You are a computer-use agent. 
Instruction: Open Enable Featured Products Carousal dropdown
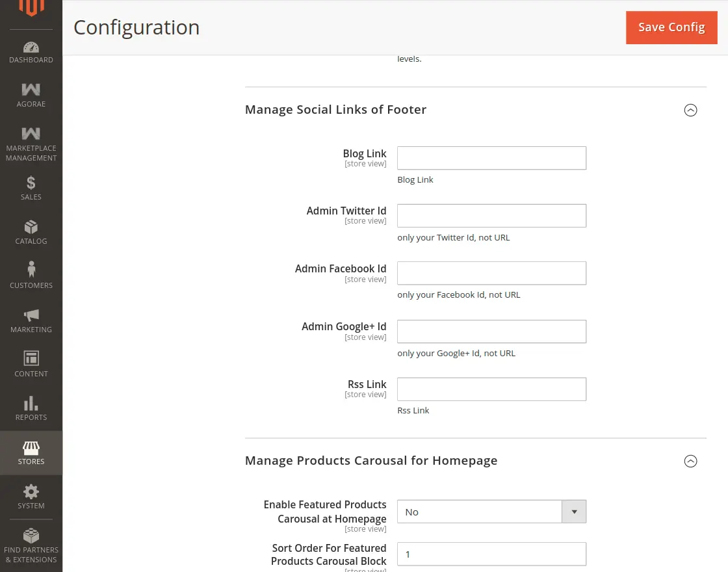pos(491,512)
